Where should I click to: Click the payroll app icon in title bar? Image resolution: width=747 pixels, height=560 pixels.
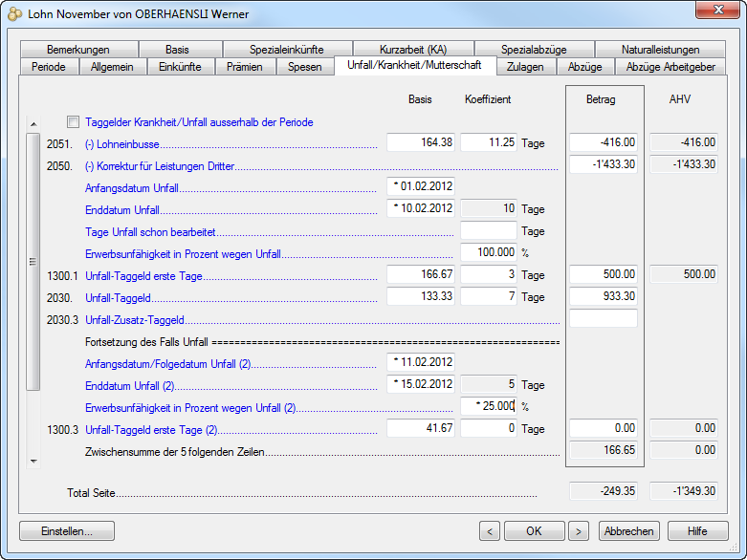[14, 13]
